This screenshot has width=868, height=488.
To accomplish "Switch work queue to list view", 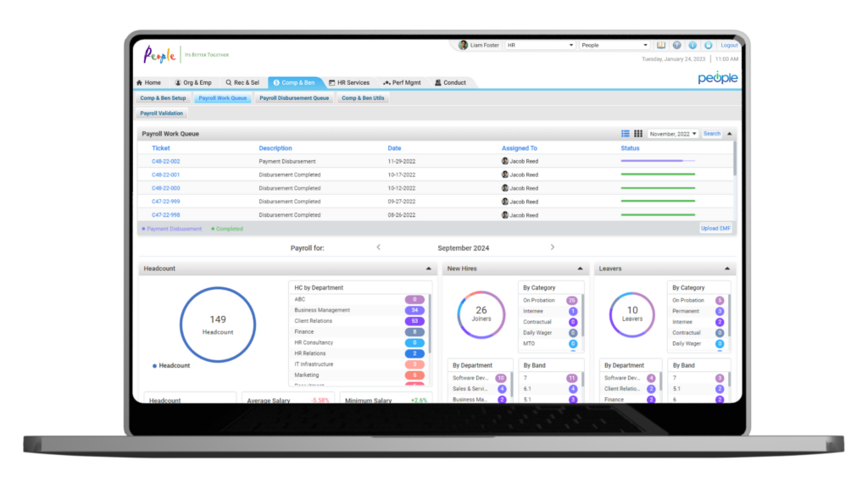I will pyautogui.click(x=626, y=134).
